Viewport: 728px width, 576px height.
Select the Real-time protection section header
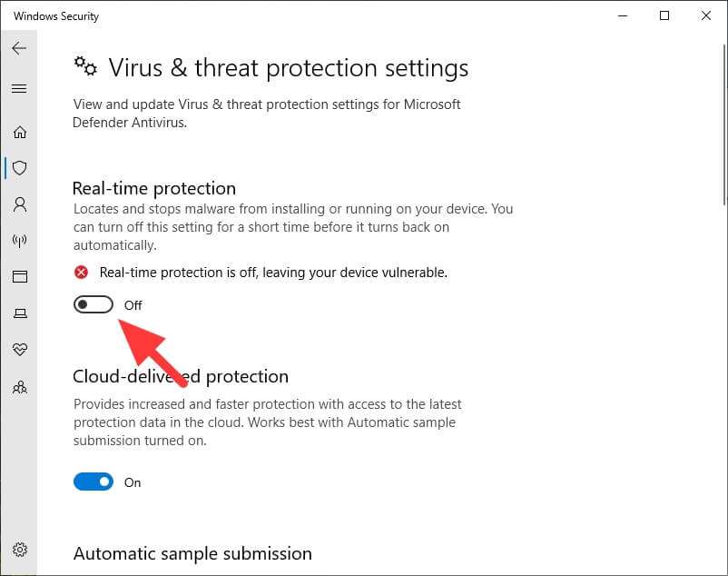tap(153, 188)
